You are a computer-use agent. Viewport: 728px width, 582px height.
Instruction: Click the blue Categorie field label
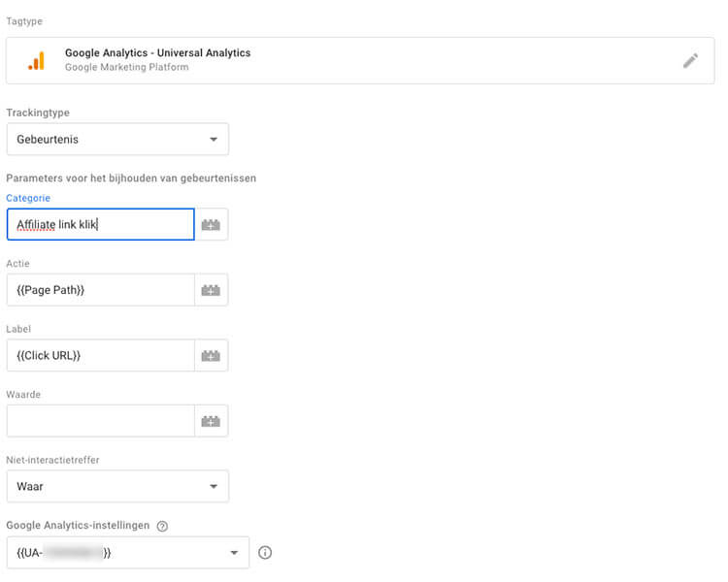[28, 198]
